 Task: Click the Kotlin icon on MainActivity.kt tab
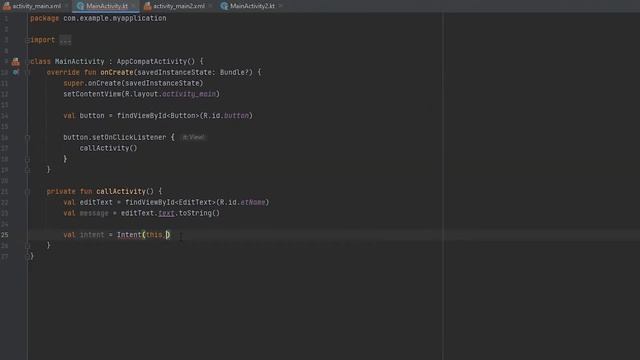[80, 6]
